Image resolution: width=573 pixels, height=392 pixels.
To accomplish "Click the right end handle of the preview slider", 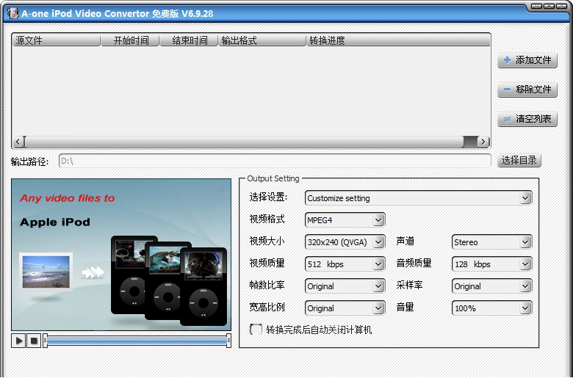I will pos(228,341).
